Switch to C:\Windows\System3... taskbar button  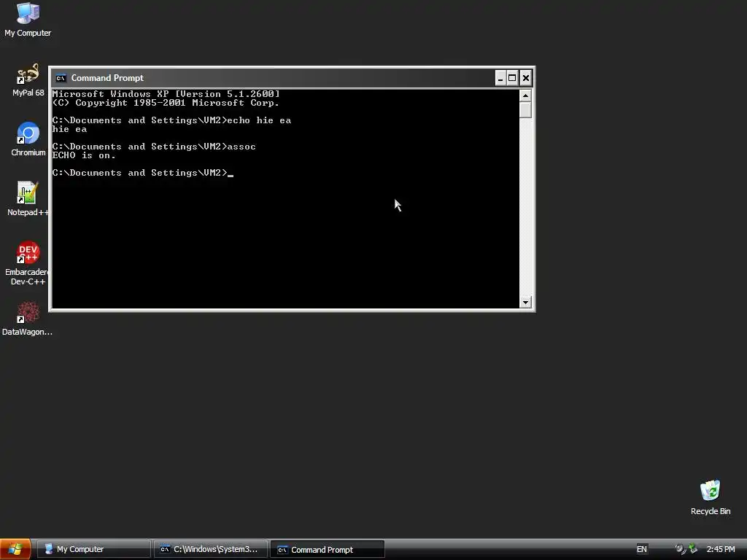click(x=211, y=549)
